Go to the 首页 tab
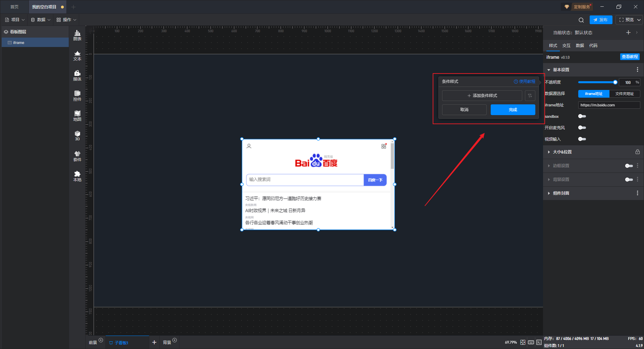Viewport: 644px width, 349px height. [14, 7]
